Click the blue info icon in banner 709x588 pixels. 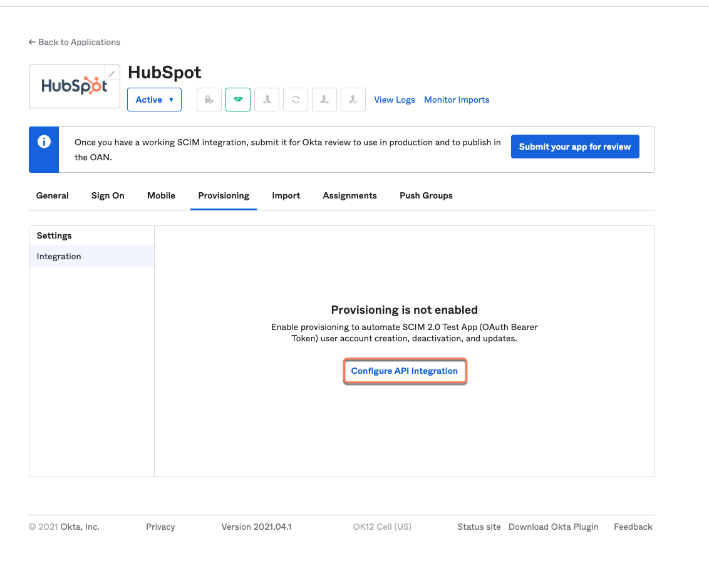pyautogui.click(x=44, y=142)
